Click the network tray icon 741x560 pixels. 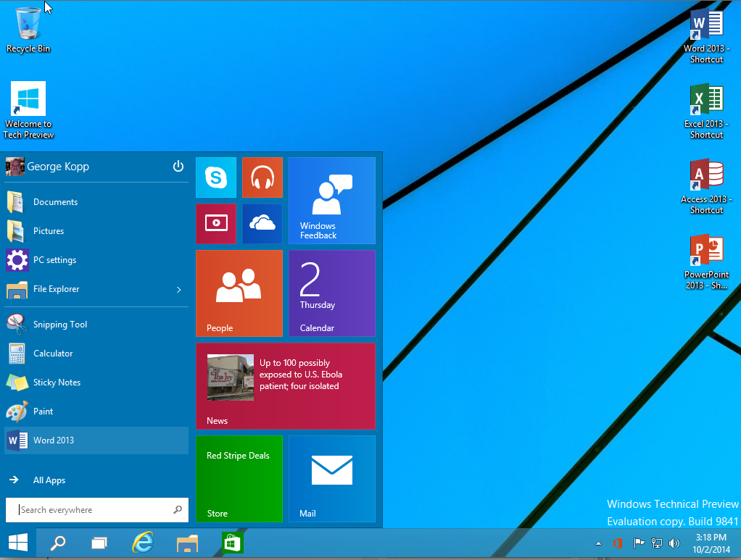click(x=657, y=543)
